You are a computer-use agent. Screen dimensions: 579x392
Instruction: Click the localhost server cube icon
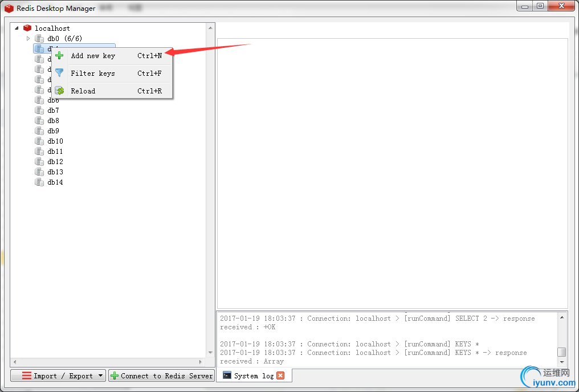pos(27,28)
